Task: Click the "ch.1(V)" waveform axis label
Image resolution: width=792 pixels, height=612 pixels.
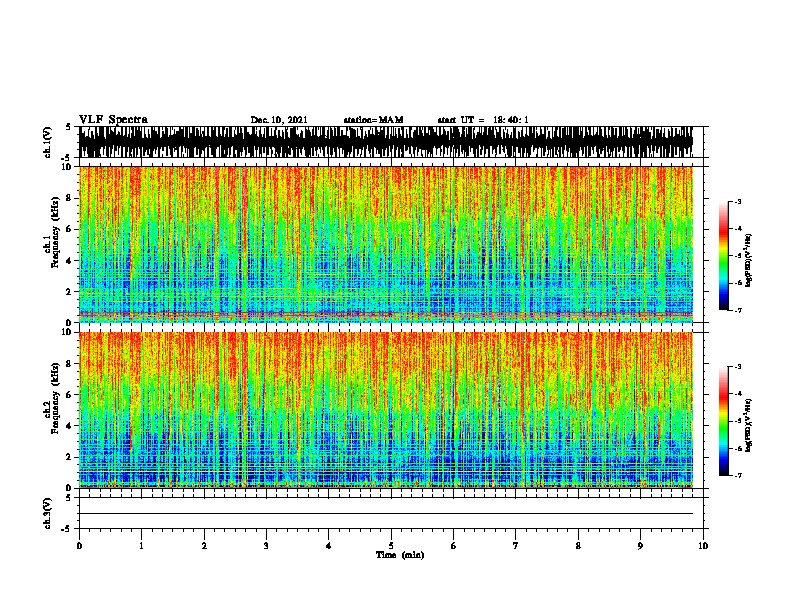Action: pyautogui.click(x=47, y=142)
